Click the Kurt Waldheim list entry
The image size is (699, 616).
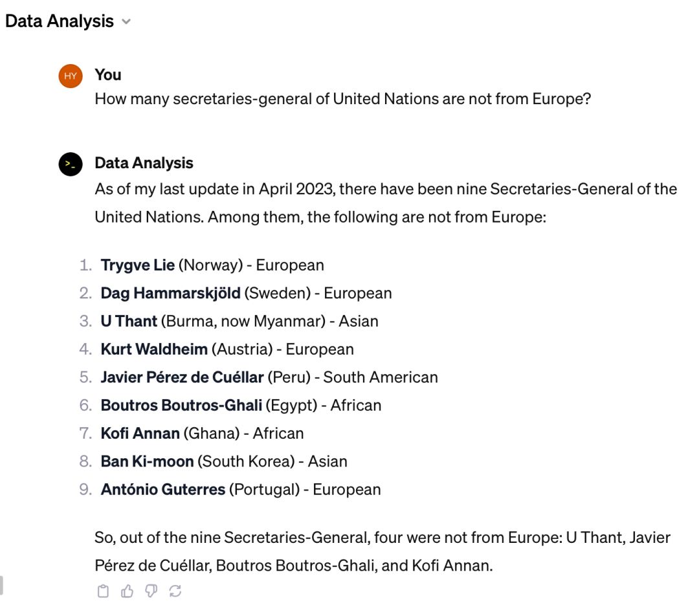(x=227, y=349)
